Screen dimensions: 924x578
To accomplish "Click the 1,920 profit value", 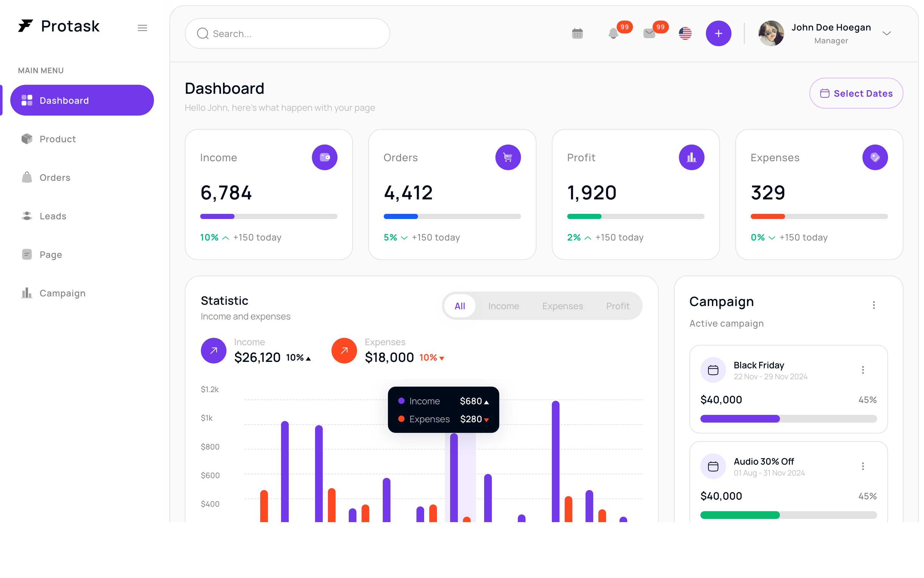I will click(592, 192).
